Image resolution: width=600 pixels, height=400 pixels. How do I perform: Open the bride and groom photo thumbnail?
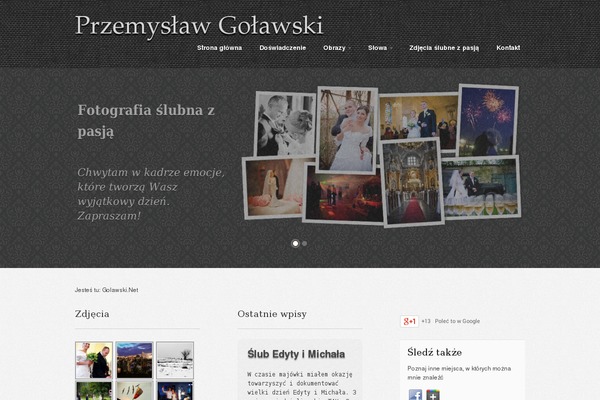94,360
